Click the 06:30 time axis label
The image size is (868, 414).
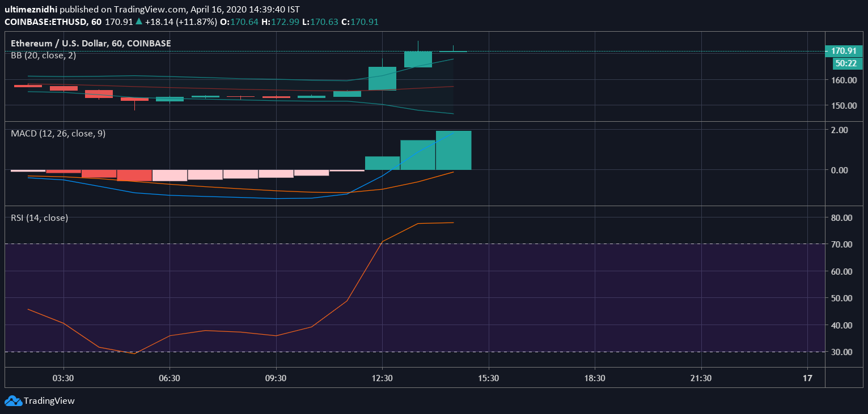point(170,378)
